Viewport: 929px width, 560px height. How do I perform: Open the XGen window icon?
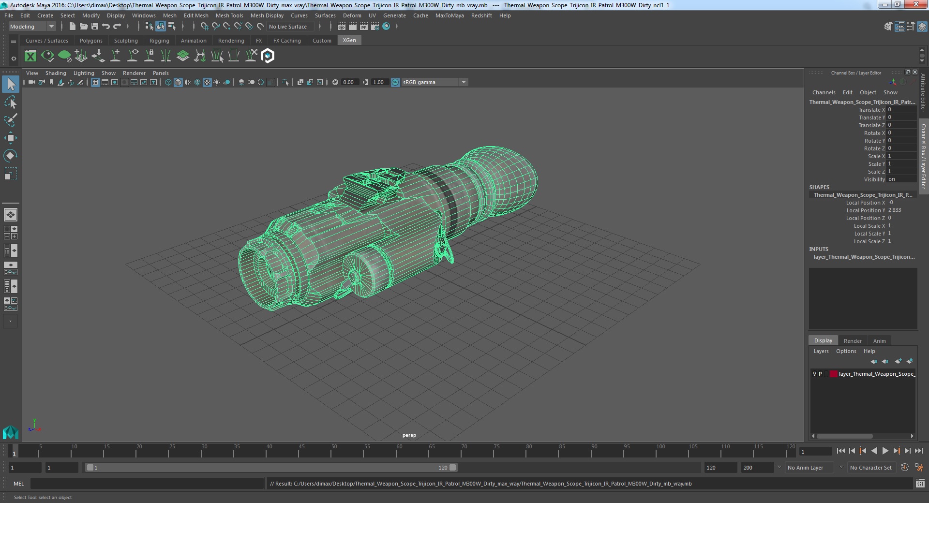(30, 56)
